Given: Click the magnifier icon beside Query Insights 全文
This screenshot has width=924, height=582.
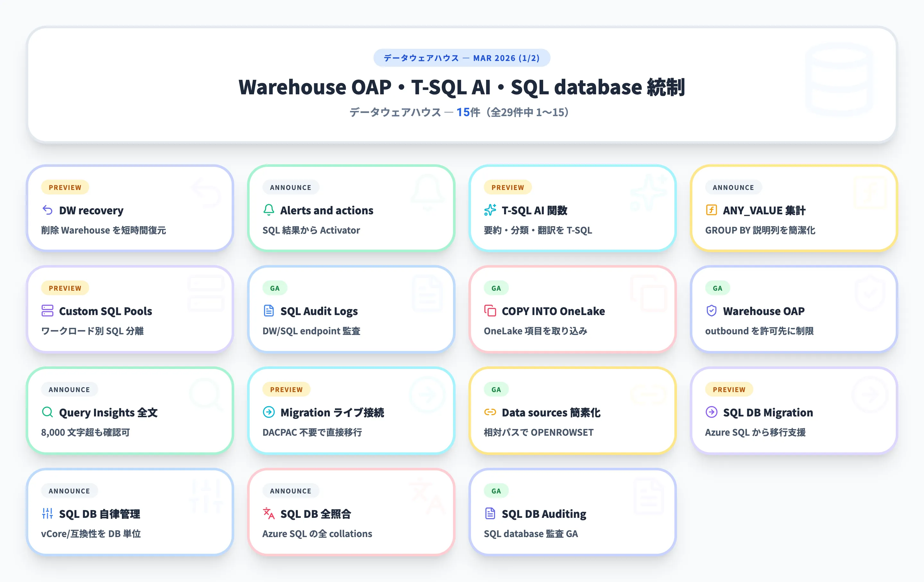Looking at the screenshot, I should click(x=47, y=412).
